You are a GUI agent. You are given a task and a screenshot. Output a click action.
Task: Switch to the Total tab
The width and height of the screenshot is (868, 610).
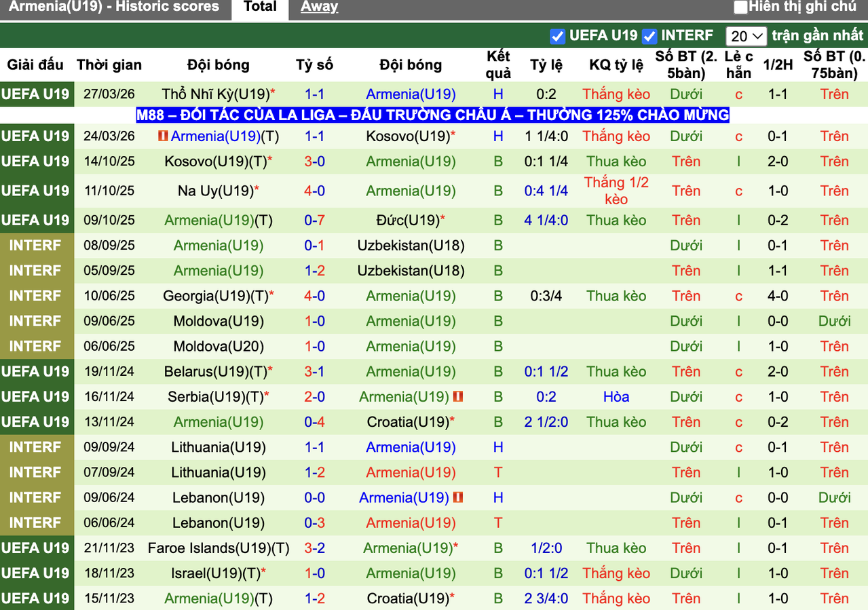coord(260,7)
